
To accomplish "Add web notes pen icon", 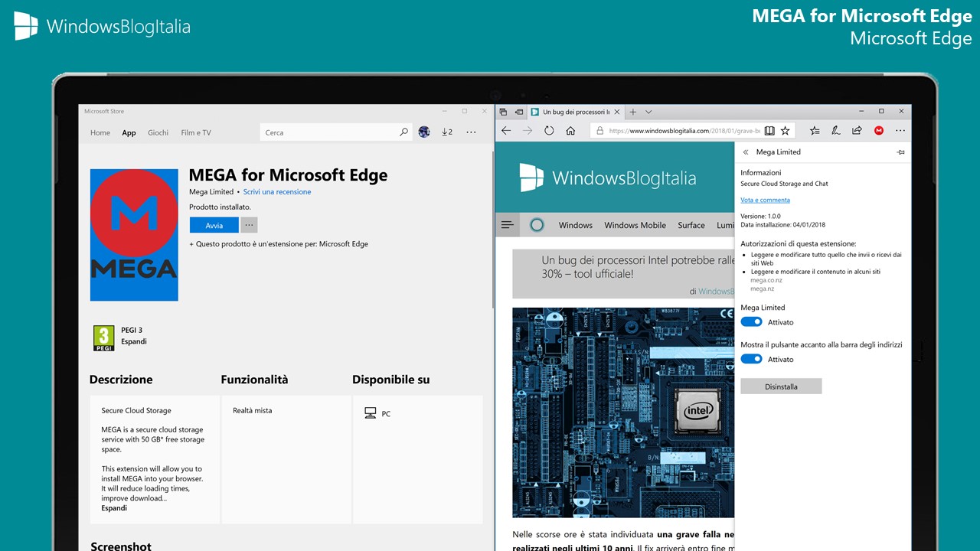I will [x=836, y=131].
